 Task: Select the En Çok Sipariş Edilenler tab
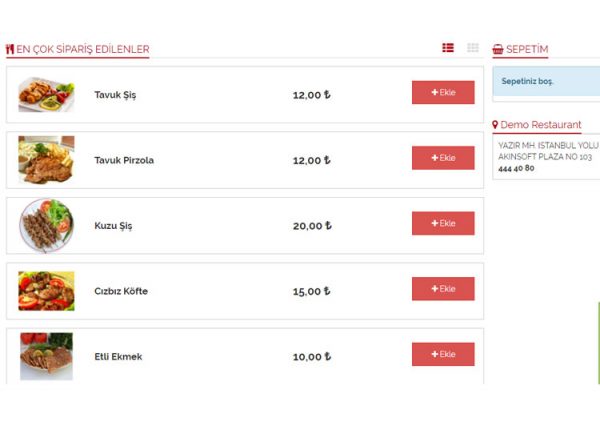click(x=78, y=49)
